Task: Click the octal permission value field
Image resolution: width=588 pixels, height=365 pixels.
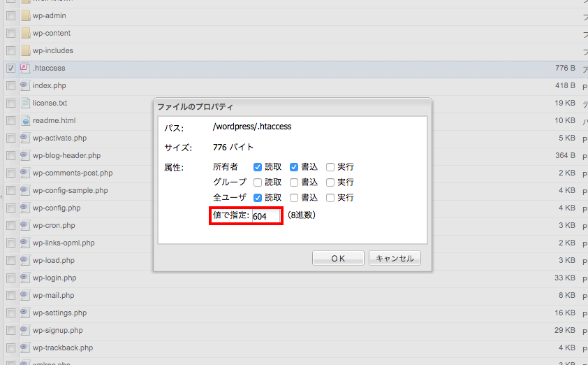Action: pyautogui.click(x=266, y=216)
